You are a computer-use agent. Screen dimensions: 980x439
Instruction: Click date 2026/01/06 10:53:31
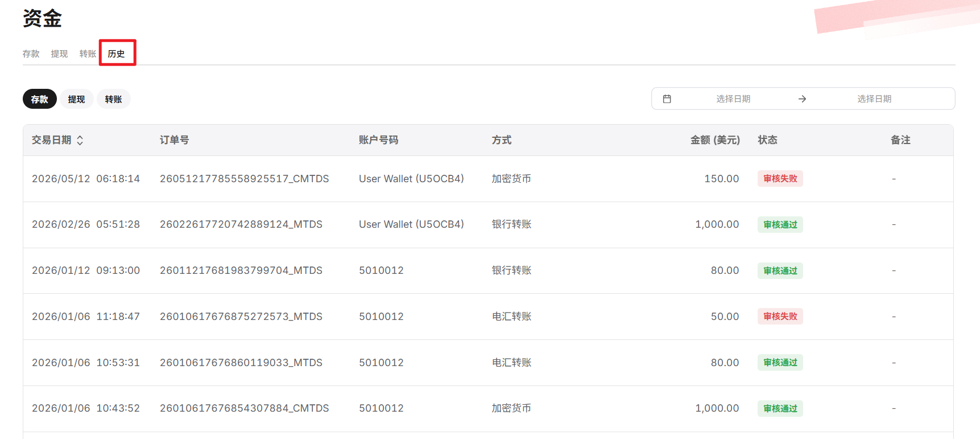pyautogui.click(x=86, y=363)
